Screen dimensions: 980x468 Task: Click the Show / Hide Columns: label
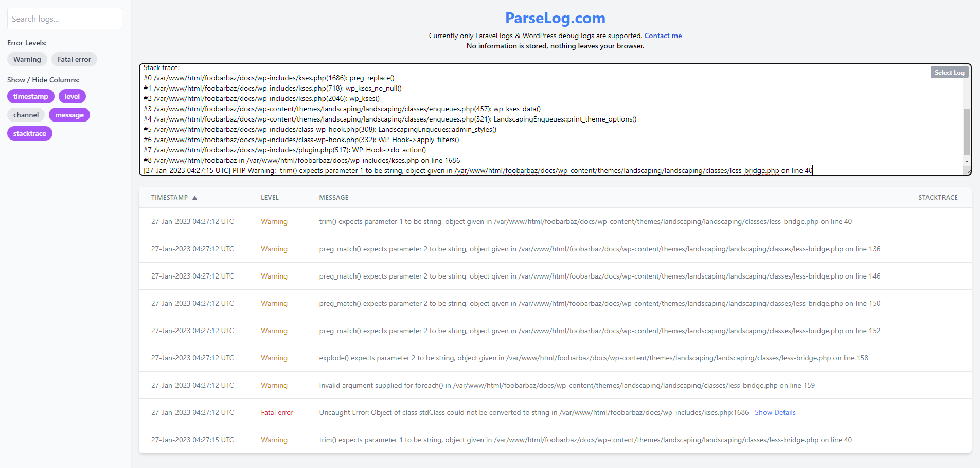43,80
